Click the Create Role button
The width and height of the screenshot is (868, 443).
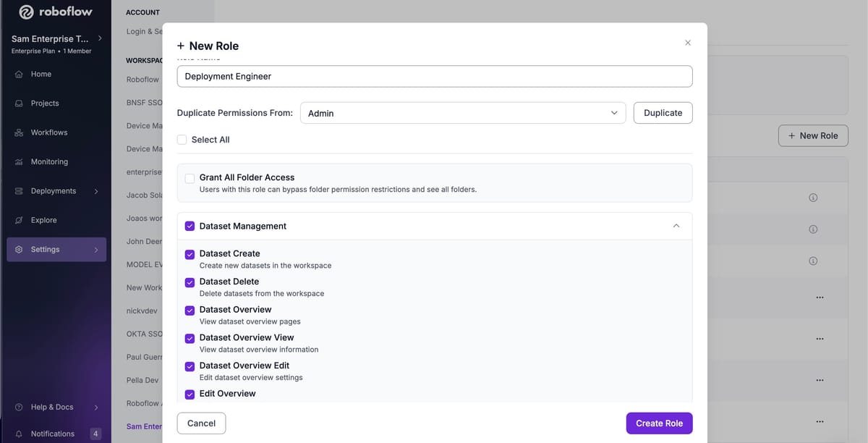tap(659, 423)
